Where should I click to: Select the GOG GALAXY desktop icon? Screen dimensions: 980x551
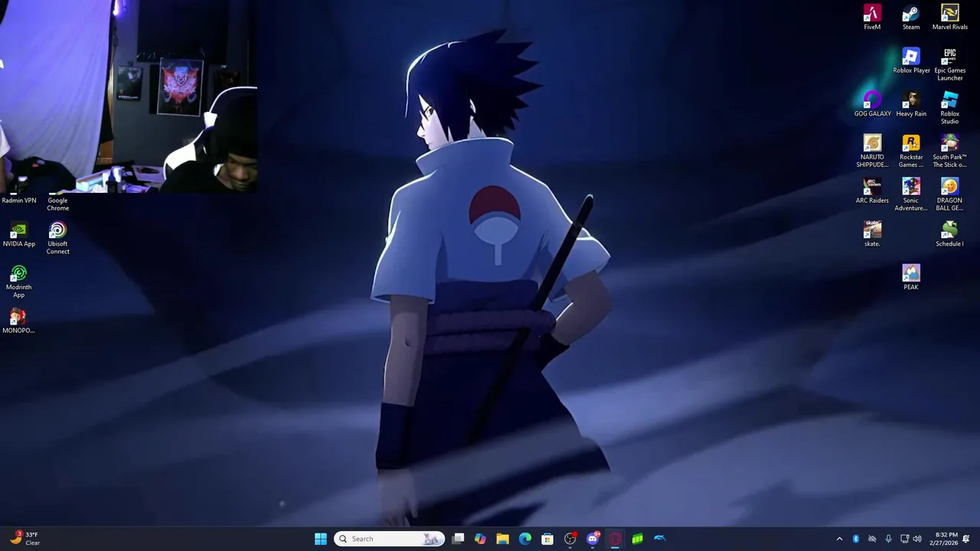[872, 105]
